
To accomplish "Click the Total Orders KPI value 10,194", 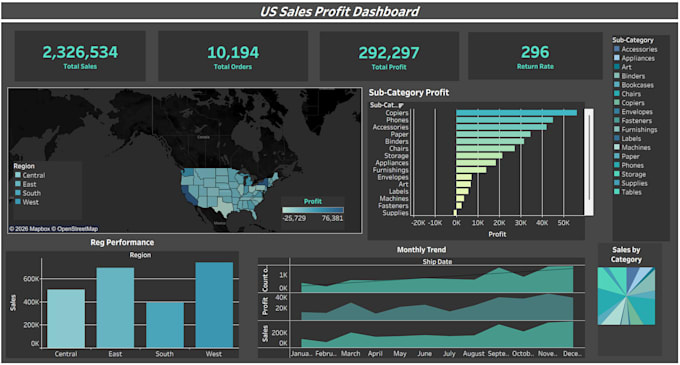I will [233, 52].
